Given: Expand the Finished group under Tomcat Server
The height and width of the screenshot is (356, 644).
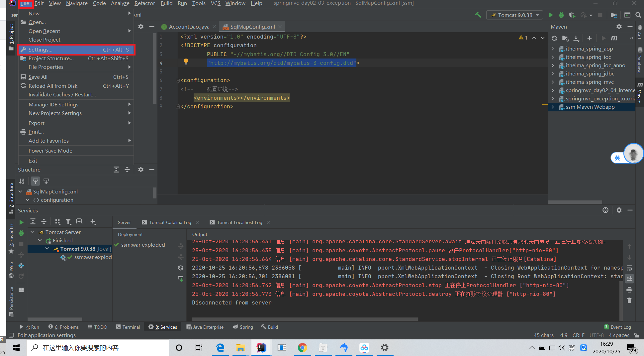Looking at the screenshot, I should click(x=40, y=240).
